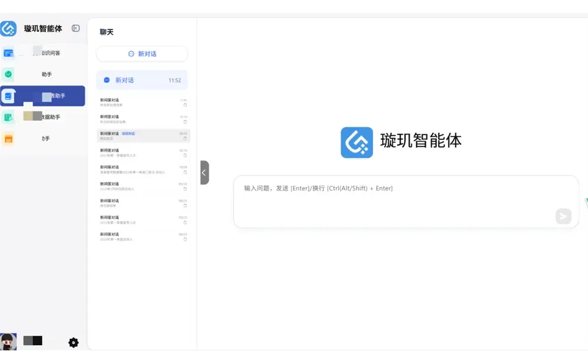
Task: Collapse the sidebar using the top collapse toggle
Action: tap(76, 28)
